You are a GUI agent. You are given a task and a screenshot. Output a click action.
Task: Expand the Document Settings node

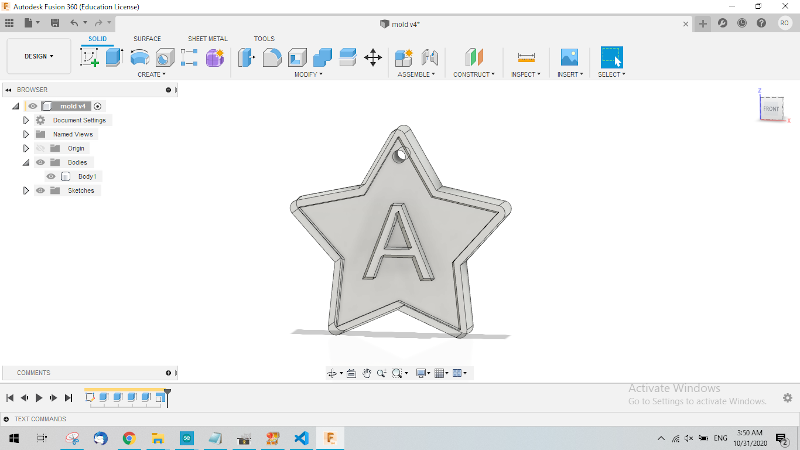pos(26,120)
